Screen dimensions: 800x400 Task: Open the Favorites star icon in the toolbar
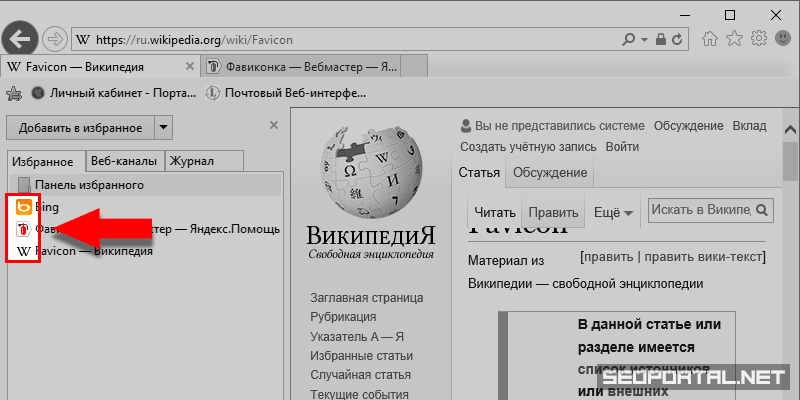tap(735, 39)
